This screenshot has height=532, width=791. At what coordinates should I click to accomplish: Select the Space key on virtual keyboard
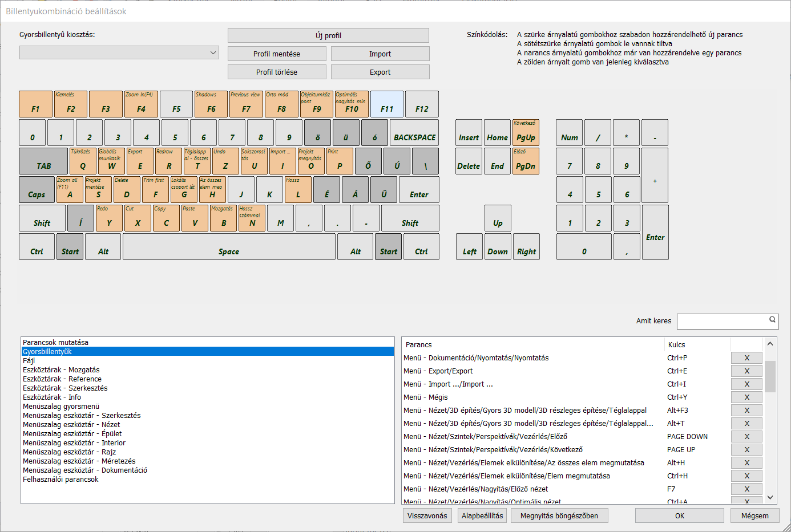pyautogui.click(x=229, y=247)
